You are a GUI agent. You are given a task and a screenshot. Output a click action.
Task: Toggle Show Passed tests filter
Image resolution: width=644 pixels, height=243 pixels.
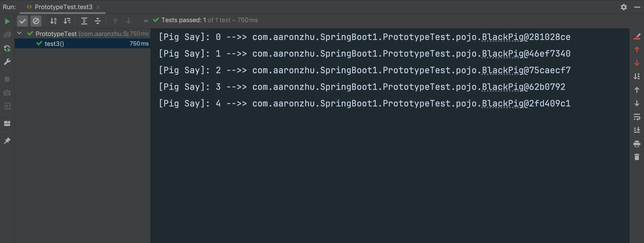23,21
